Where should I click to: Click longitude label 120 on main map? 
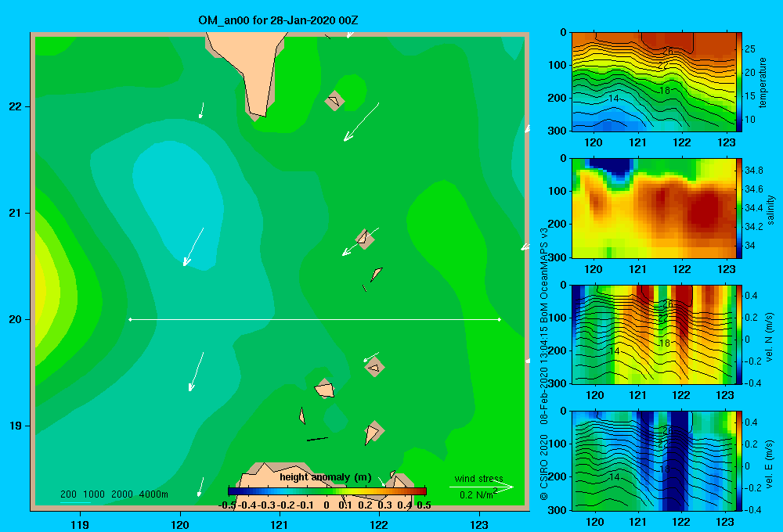pyautogui.click(x=180, y=524)
